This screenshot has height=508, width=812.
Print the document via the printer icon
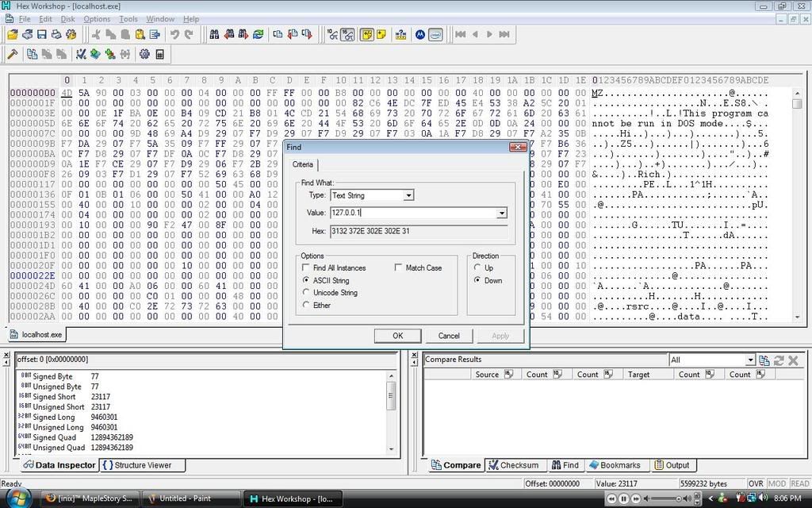(x=56, y=35)
